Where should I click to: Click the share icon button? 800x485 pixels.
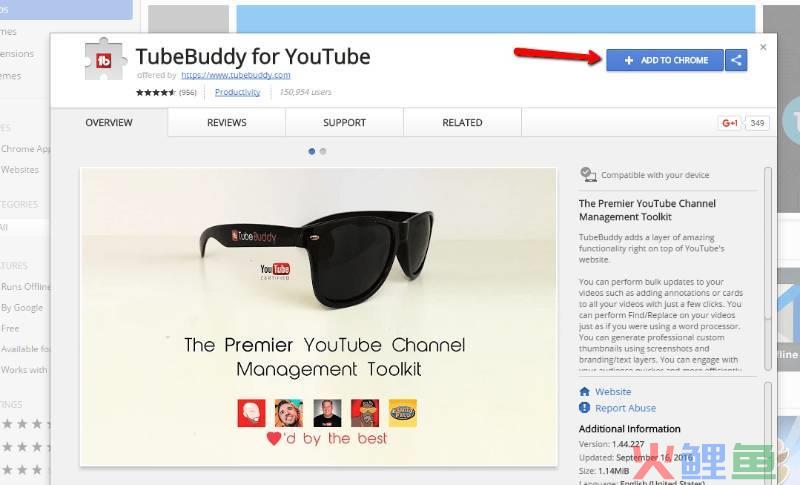click(736, 60)
